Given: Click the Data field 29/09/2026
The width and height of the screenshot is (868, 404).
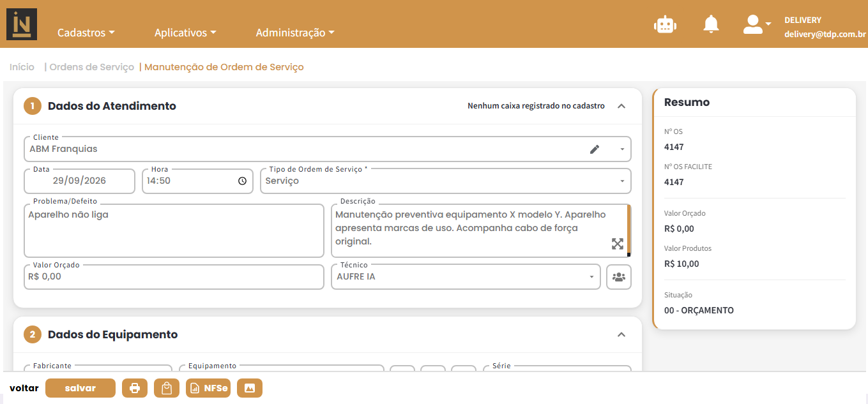Looking at the screenshot, I should (x=79, y=181).
